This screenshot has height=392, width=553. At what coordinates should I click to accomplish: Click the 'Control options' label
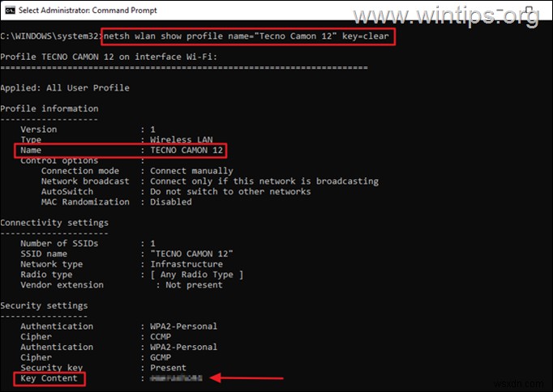(59, 160)
